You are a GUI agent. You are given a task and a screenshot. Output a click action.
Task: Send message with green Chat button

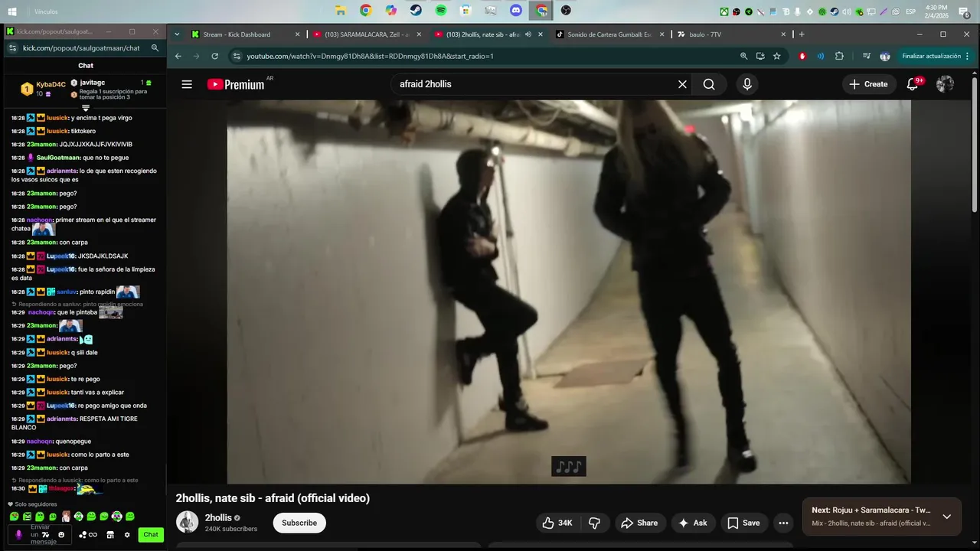coord(151,534)
